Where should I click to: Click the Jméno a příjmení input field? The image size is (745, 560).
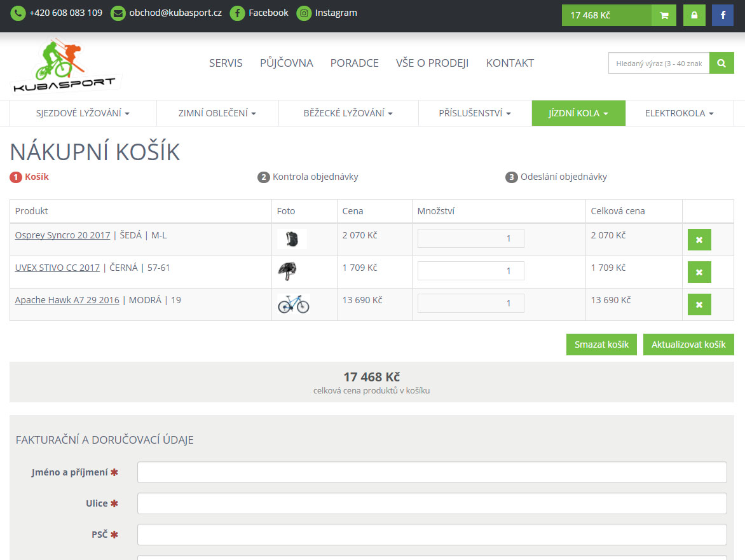(x=432, y=472)
